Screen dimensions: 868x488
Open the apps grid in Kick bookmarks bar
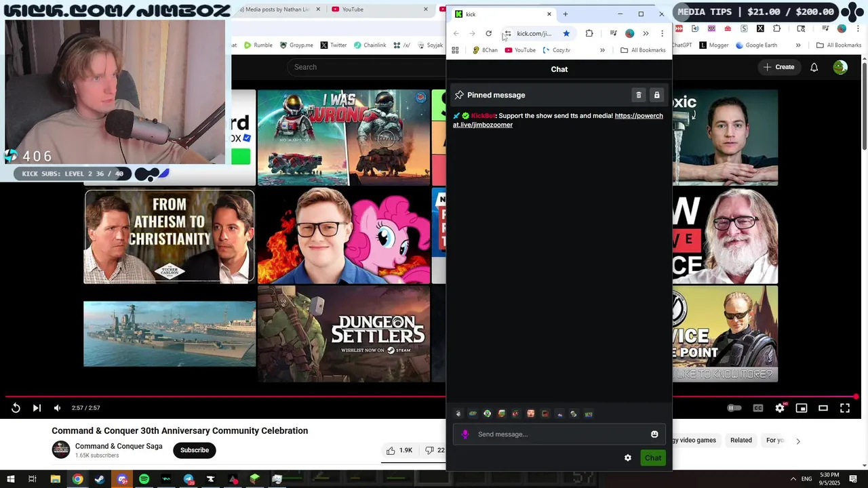(x=455, y=50)
